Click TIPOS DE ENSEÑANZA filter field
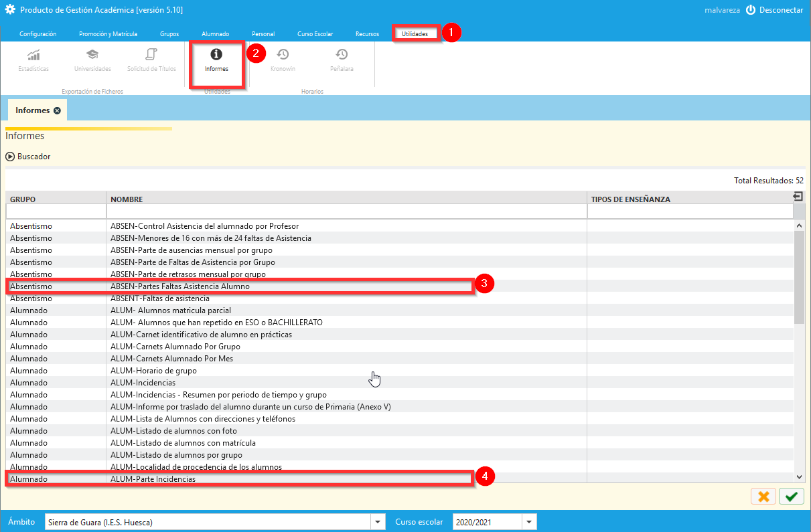 click(x=690, y=211)
